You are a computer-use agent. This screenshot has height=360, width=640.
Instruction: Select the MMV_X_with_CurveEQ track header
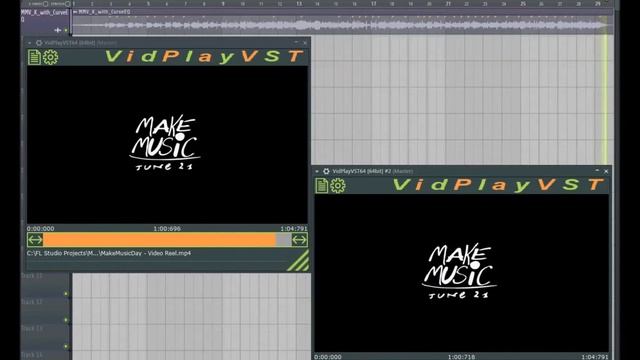(x=45, y=21)
